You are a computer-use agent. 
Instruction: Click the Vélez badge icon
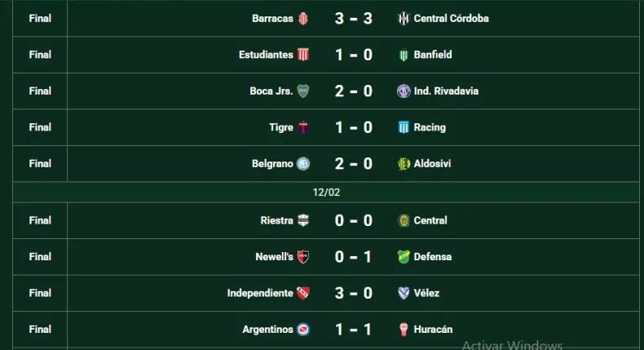pyautogui.click(x=403, y=293)
